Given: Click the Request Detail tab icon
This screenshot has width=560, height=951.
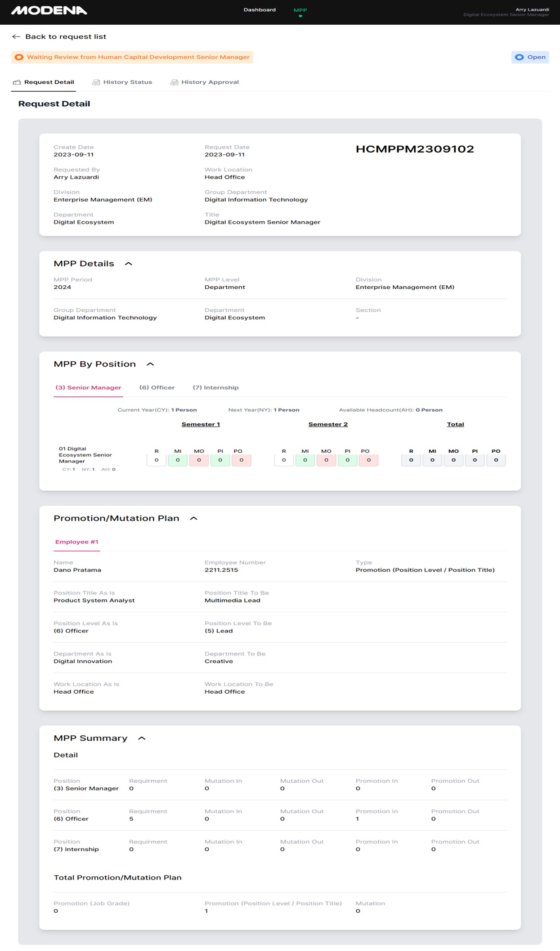Looking at the screenshot, I should (17, 82).
